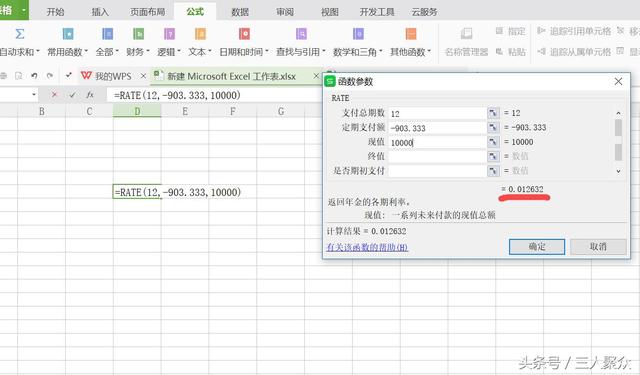Screen dimensions: 640x375
Task: Click 追踪从属单元格 trace dependents
Action: [x=574, y=52]
